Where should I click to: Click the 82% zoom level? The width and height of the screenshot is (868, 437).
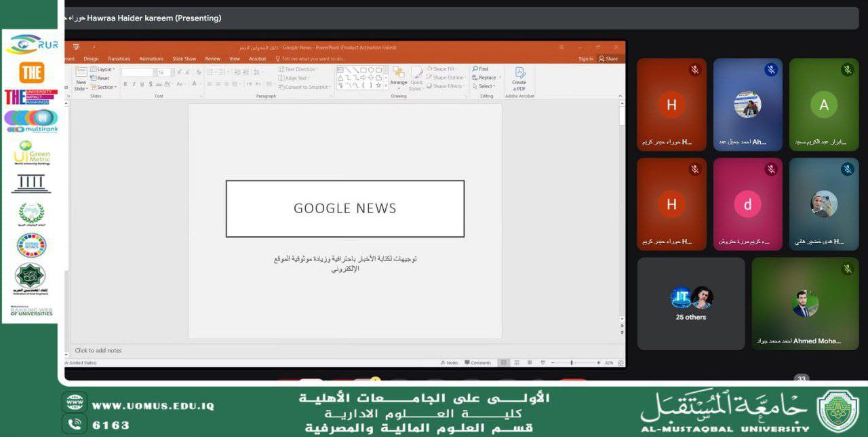[610, 363]
